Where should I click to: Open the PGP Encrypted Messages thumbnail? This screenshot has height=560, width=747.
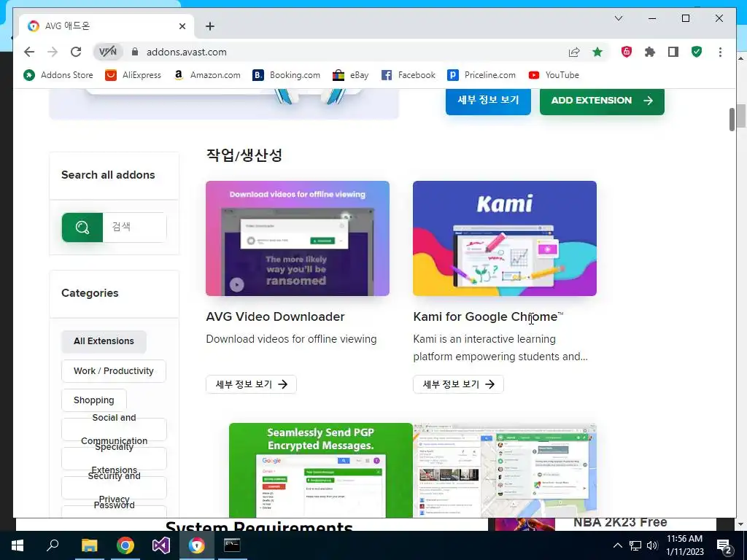[321, 470]
